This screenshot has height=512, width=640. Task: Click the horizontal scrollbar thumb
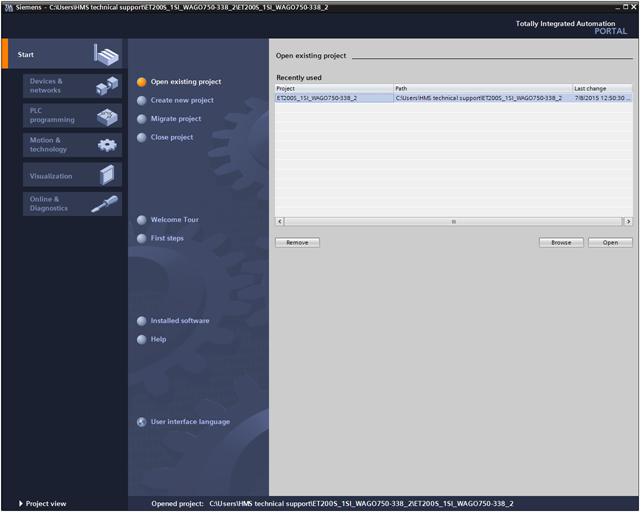(453, 221)
